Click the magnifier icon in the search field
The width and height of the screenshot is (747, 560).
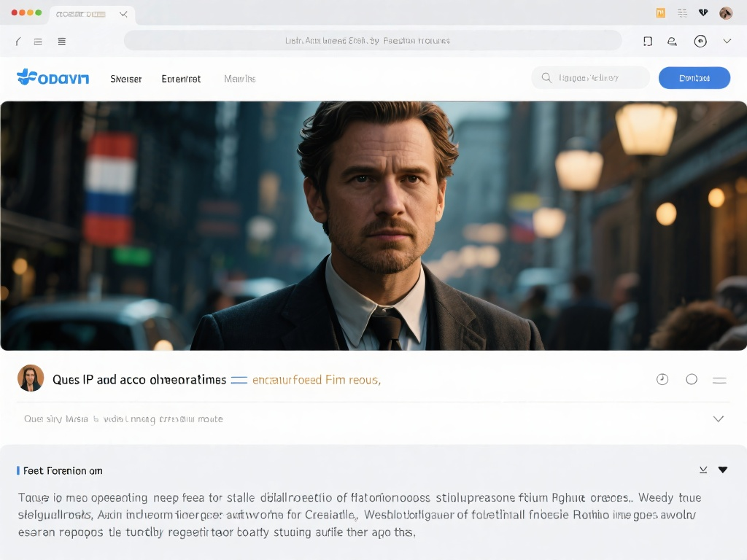pyautogui.click(x=546, y=77)
